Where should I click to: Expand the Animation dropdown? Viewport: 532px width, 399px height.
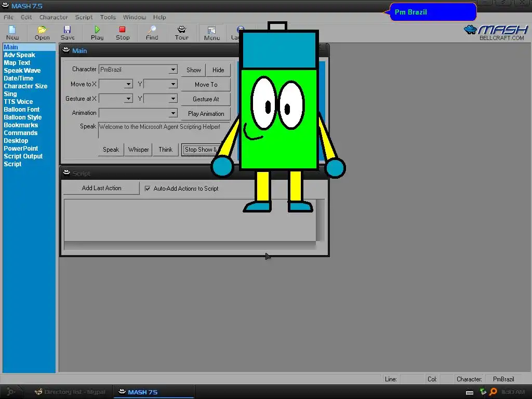coord(173,113)
